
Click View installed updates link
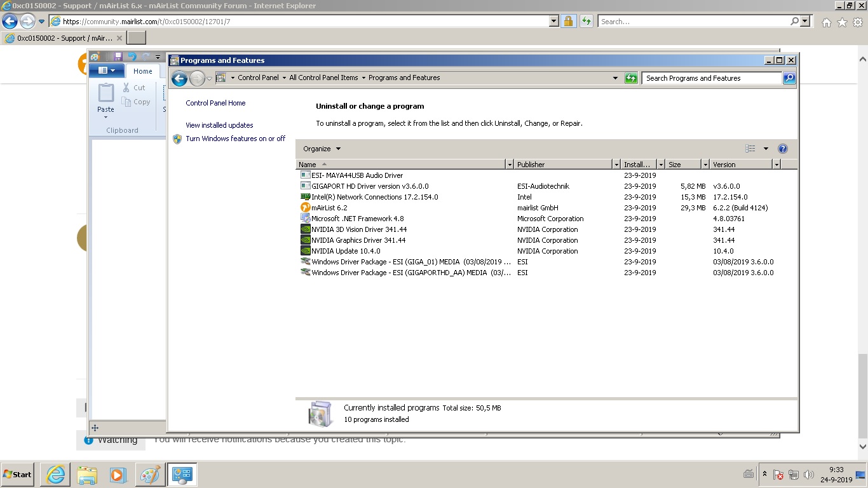219,125
